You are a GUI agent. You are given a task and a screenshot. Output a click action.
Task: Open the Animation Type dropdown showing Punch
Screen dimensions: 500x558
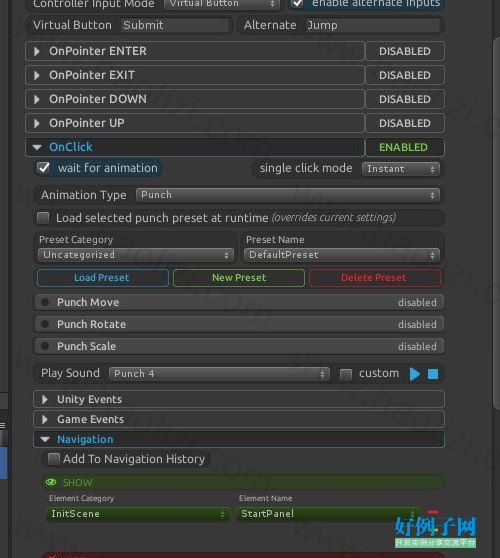pyautogui.click(x=288, y=195)
